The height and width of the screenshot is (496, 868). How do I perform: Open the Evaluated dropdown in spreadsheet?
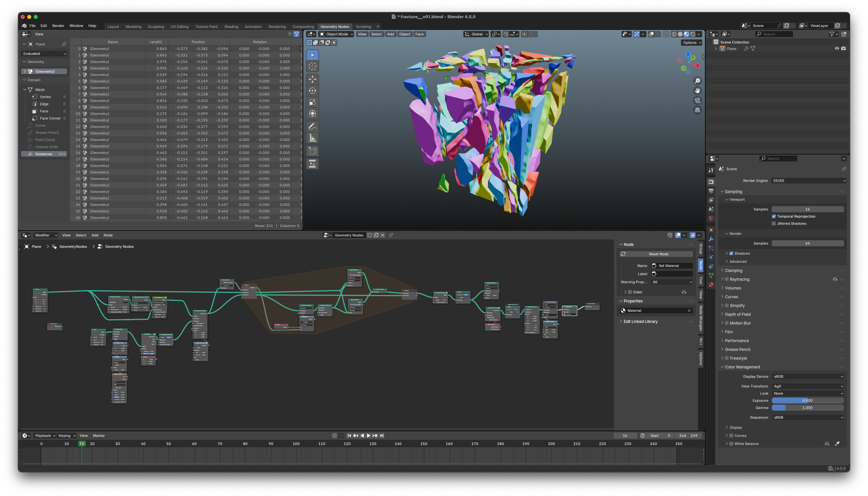pyautogui.click(x=44, y=54)
